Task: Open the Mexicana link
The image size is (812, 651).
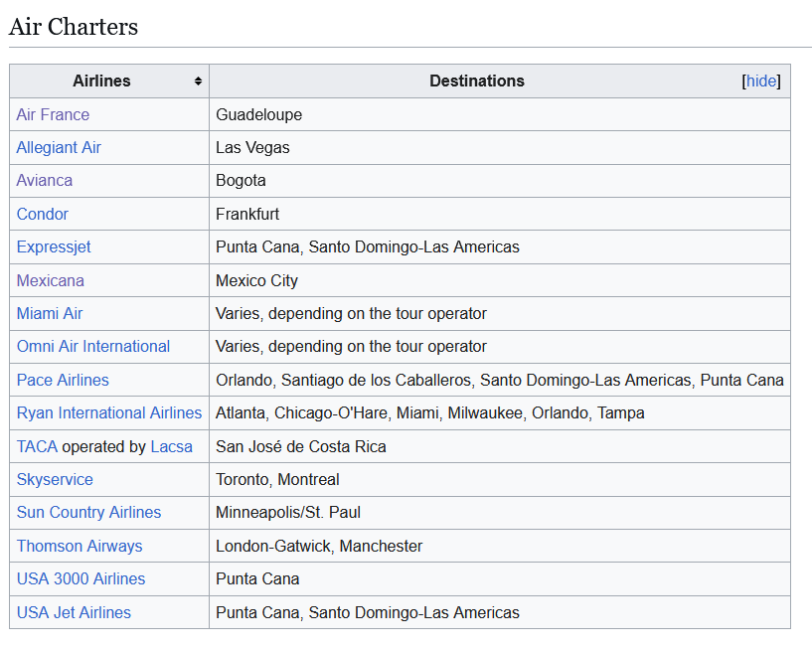Action: [51, 280]
